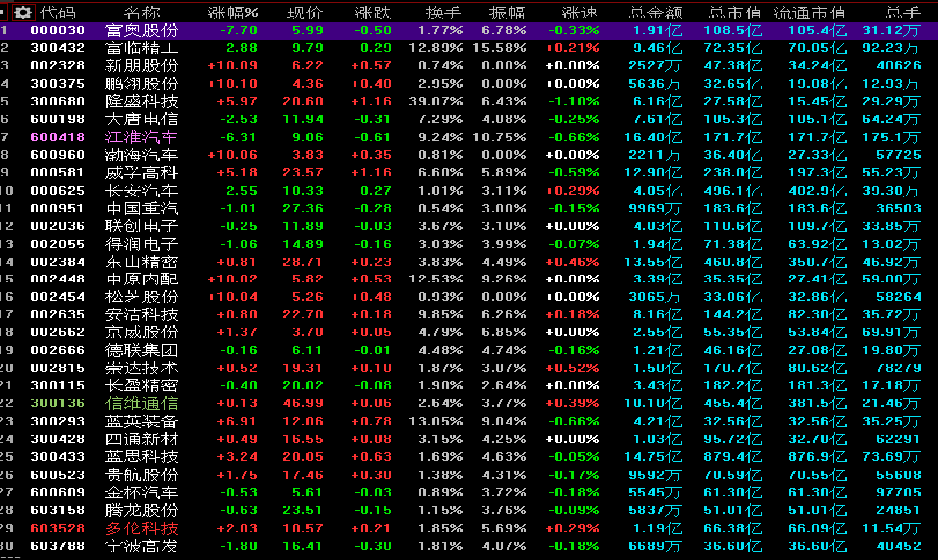Image resolution: width=938 pixels, height=560 pixels.
Task: Open the gear settings icon in header
Action: [x=23, y=12]
